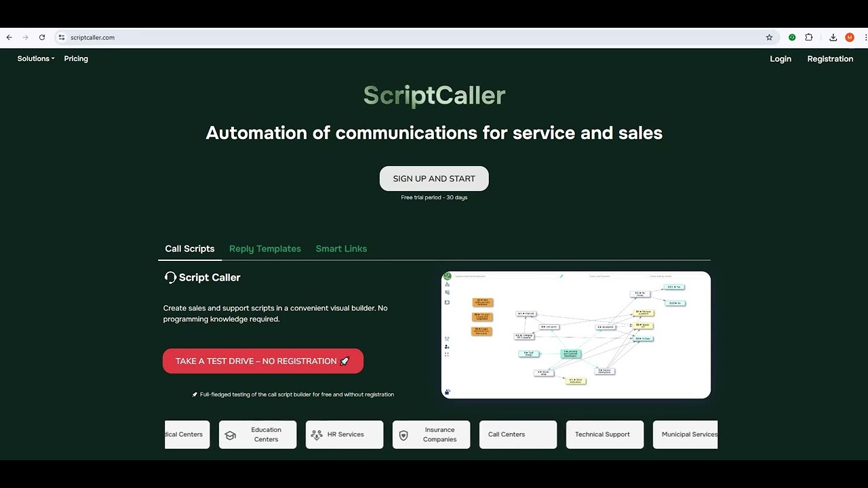868x488 pixels.
Task: Select the Municipal Services card
Action: 685,434
